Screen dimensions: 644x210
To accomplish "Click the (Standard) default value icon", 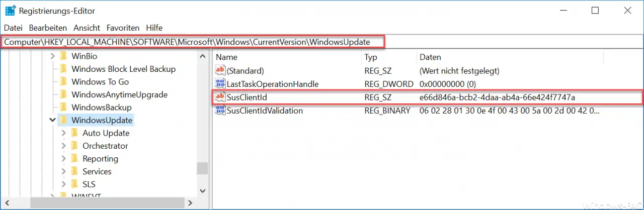I will click(220, 71).
